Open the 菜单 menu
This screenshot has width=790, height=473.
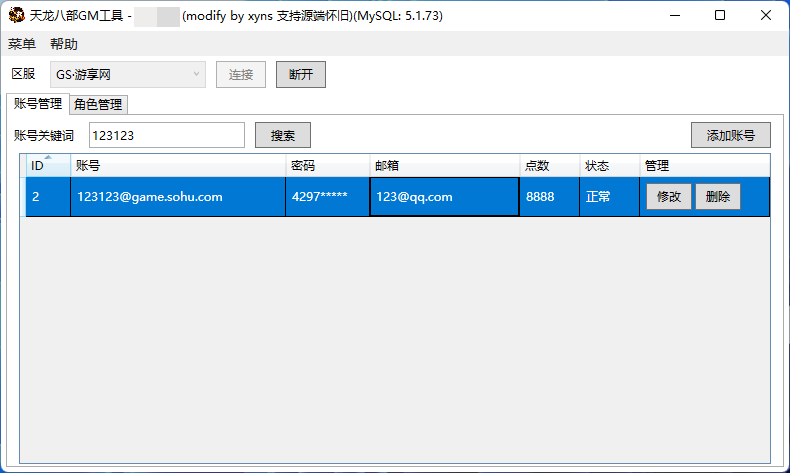22,44
